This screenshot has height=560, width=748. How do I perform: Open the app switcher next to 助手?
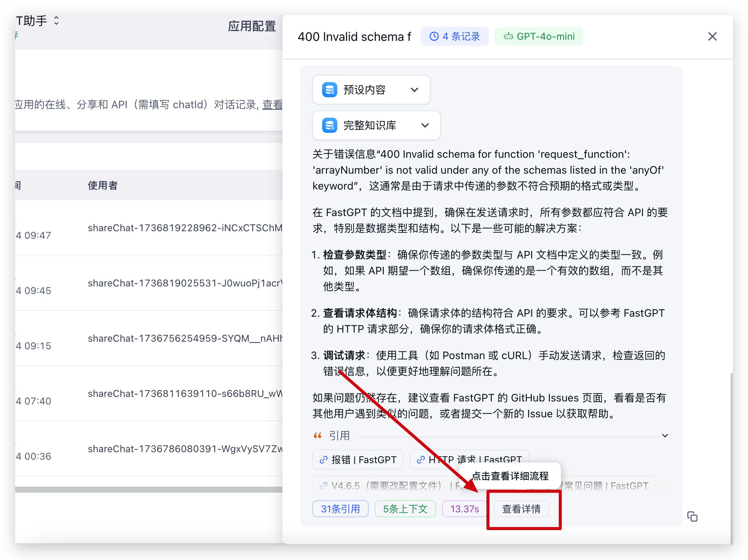[56, 20]
